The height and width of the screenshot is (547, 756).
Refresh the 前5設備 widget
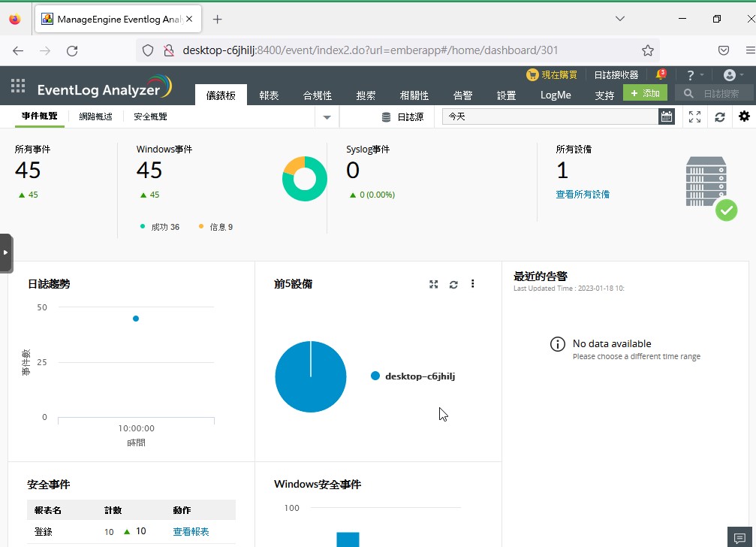coord(453,284)
